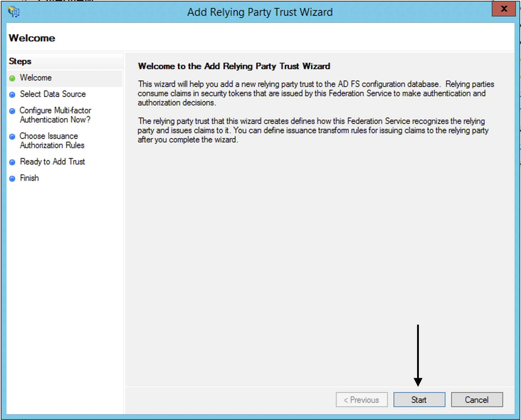Click the Configure Multi-factor Authentication step bullet
521x420 pixels.
[x=12, y=111]
